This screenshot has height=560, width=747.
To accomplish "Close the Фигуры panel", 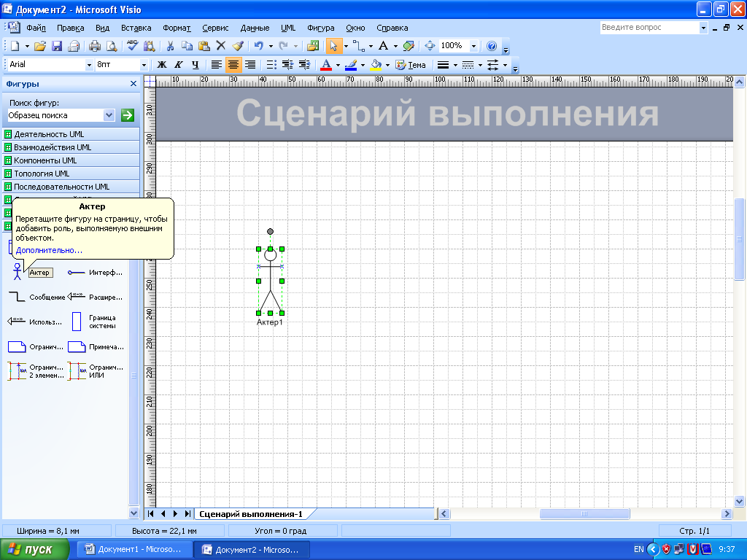I will pyautogui.click(x=133, y=84).
